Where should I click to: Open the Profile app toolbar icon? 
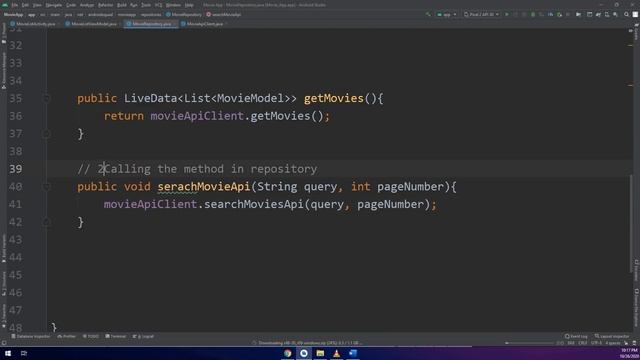(x=551, y=14)
